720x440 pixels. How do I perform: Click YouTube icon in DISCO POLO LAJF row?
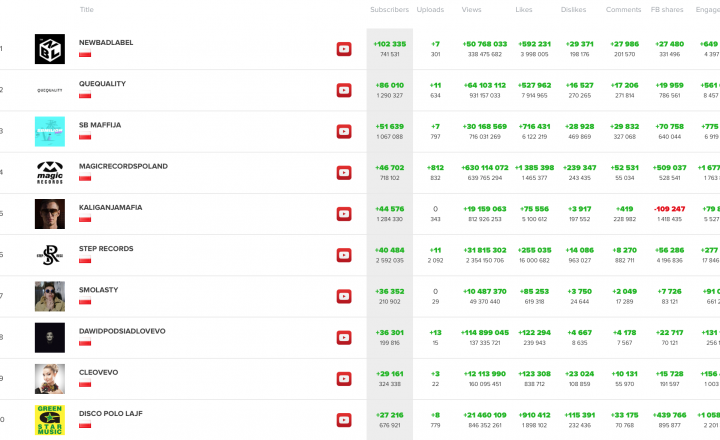344,419
